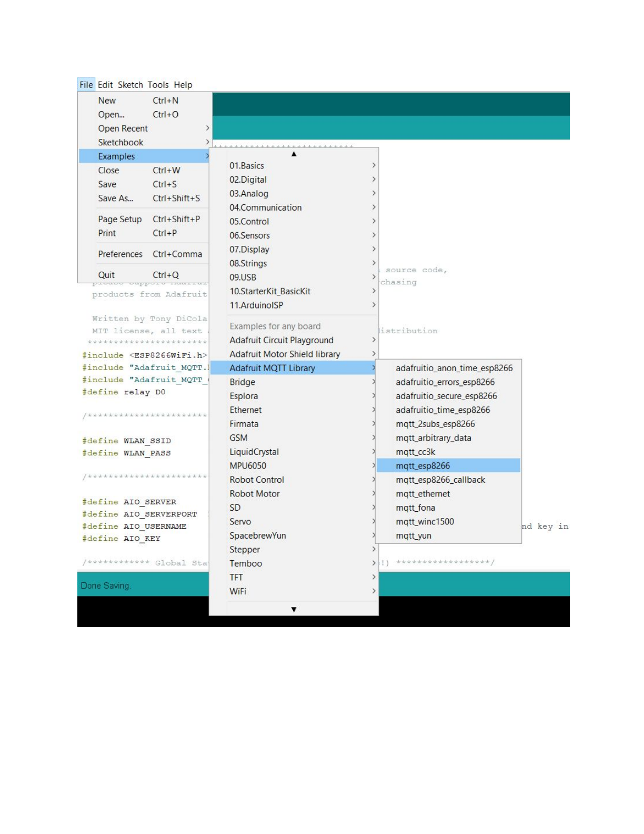Choose Save As... in File menu
This screenshot has width=644, height=834.
click(145, 198)
